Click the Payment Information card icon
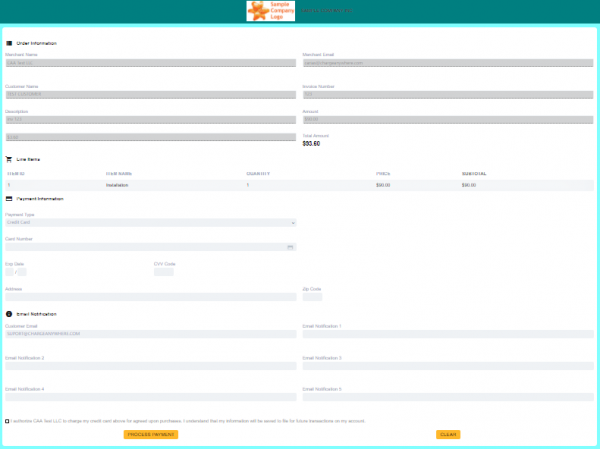Image resolution: width=600 pixels, height=449 pixels. tap(9, 199)
